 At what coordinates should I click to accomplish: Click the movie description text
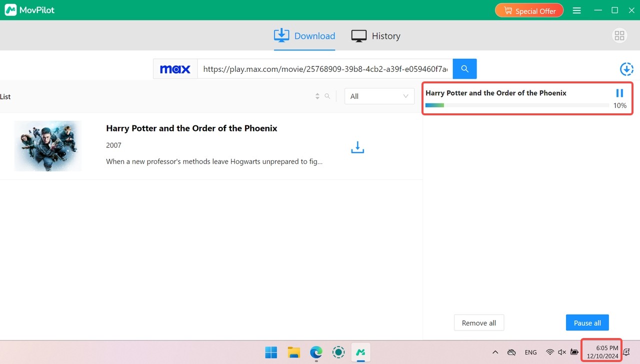[x=214, y=162]
